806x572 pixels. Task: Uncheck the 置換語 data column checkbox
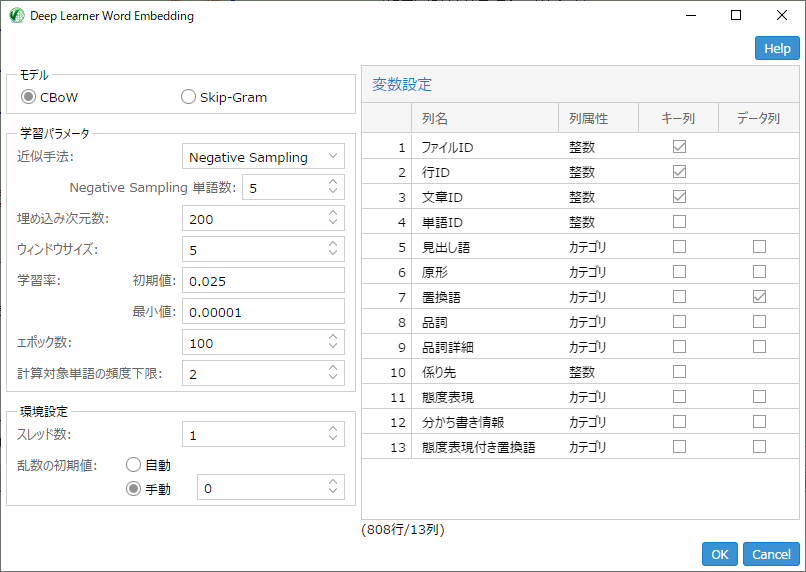point(760,296)
